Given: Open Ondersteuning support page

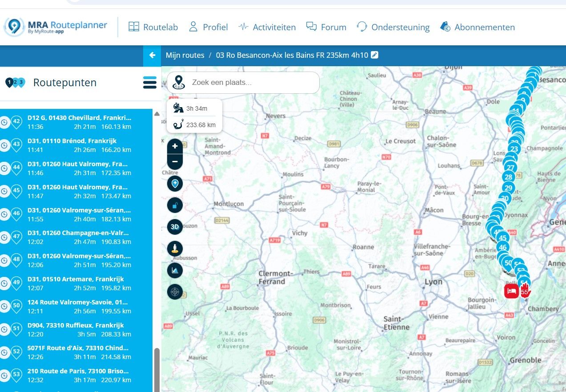Looking at the screenshot, I should pos(393,27).
